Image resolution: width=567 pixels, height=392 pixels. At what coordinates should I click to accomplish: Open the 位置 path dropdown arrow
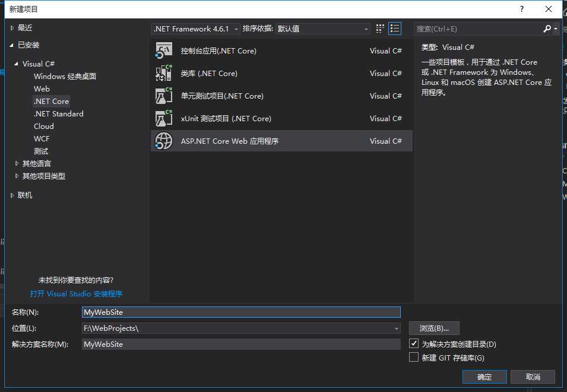397,328
